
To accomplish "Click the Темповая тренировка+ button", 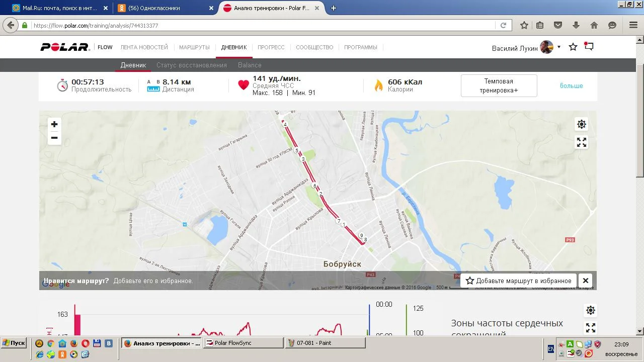I will click(499, 85).
